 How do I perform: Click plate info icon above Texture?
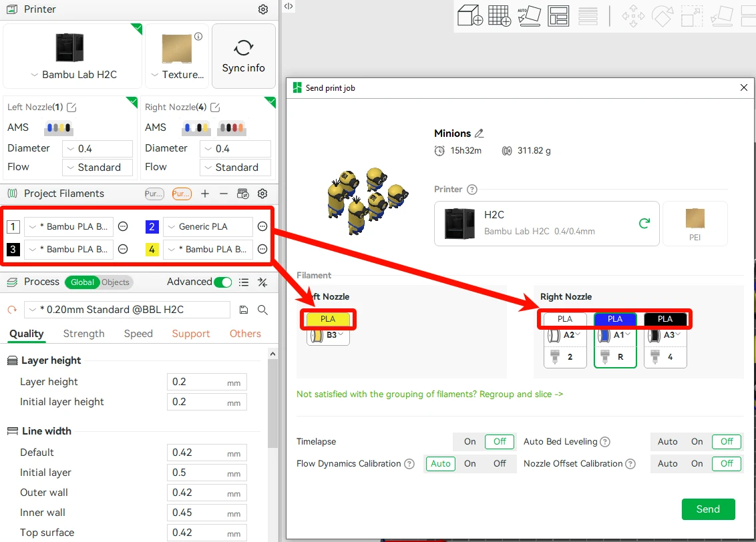coord(198,37)
